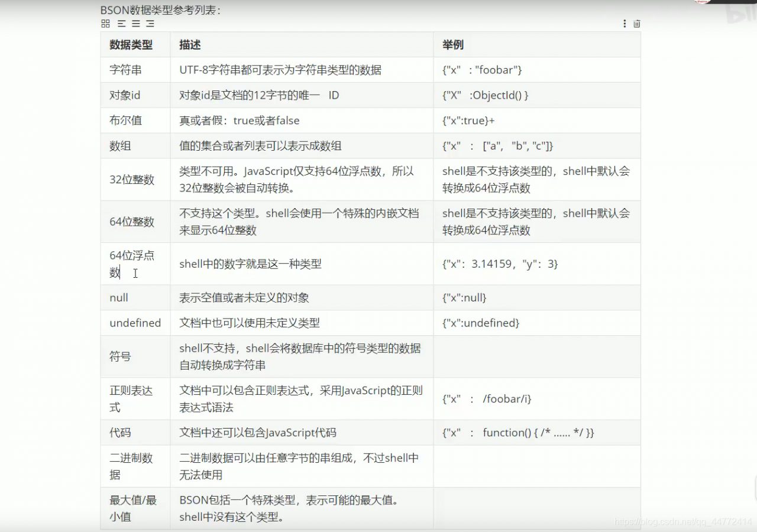
Task: Apply right alignment using the toolbar icon
Action: pos(149,24)
